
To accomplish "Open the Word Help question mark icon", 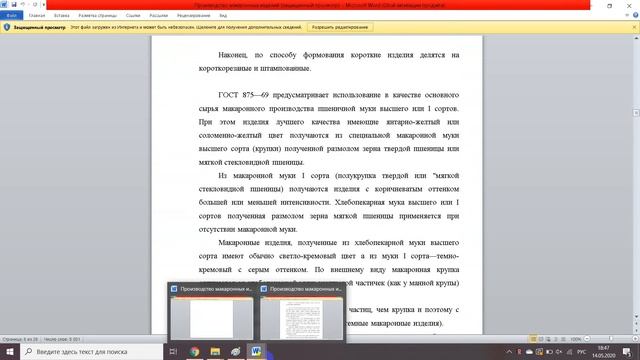I will tap(636, 16).
